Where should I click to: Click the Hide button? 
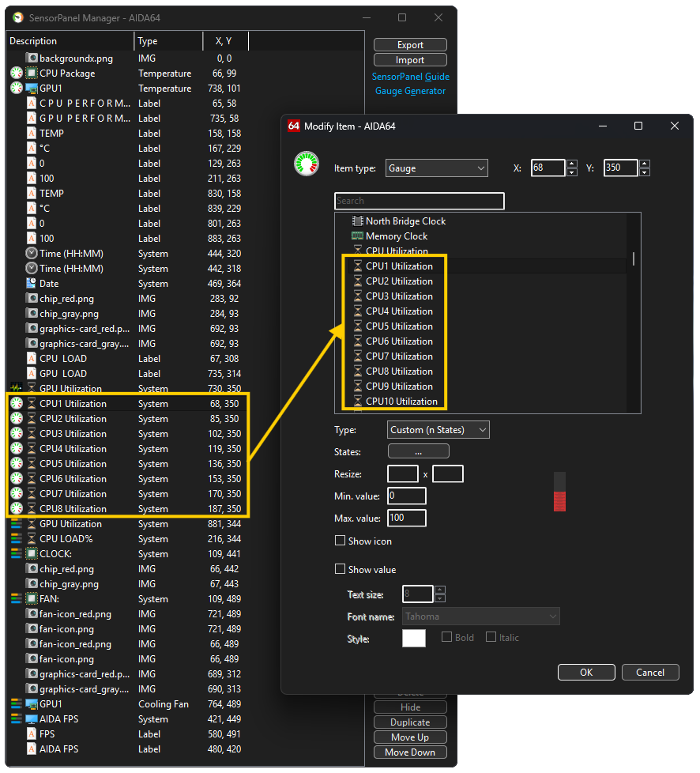coord(410,707)
